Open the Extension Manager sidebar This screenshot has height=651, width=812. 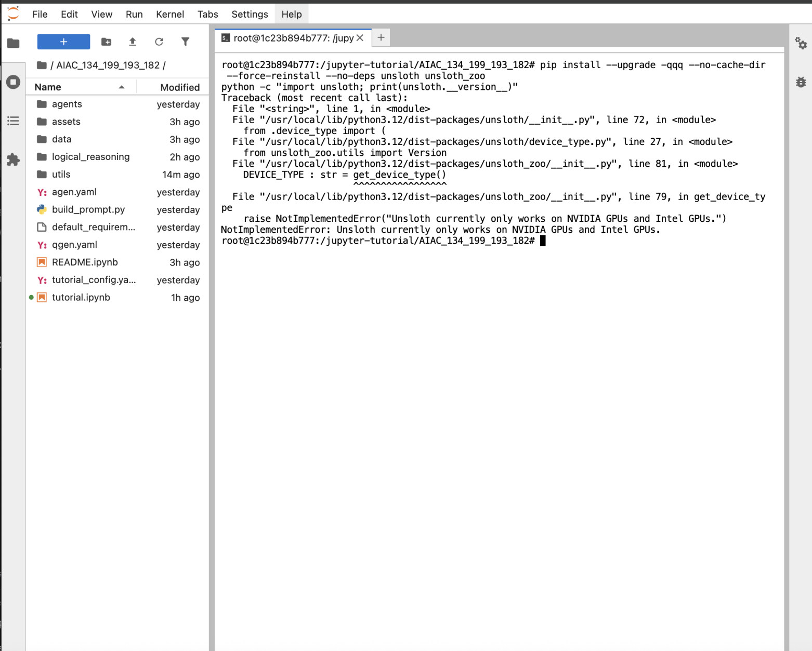[14, 160]
